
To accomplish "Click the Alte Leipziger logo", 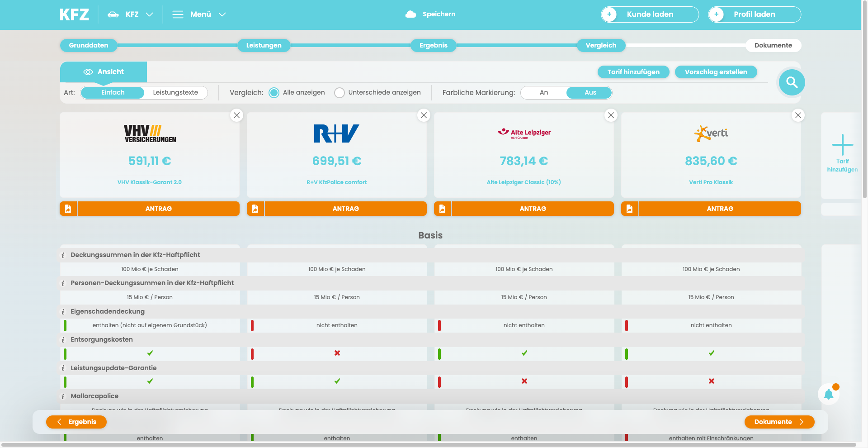I will (524, 133).
